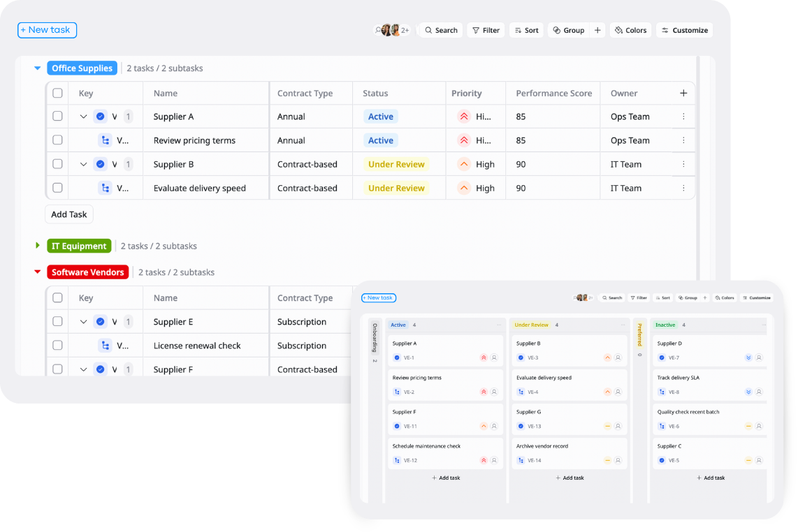Toggle select-all checkbox in Software Vendors table
Viewport: 798px width, 532px height.
pyautogui.click(x=57, y=297)
